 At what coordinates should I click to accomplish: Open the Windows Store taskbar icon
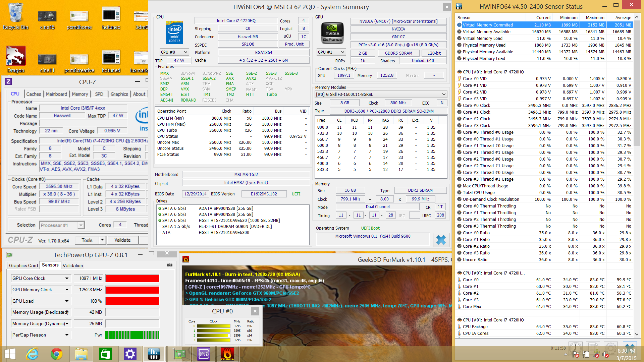click(105, 354)
